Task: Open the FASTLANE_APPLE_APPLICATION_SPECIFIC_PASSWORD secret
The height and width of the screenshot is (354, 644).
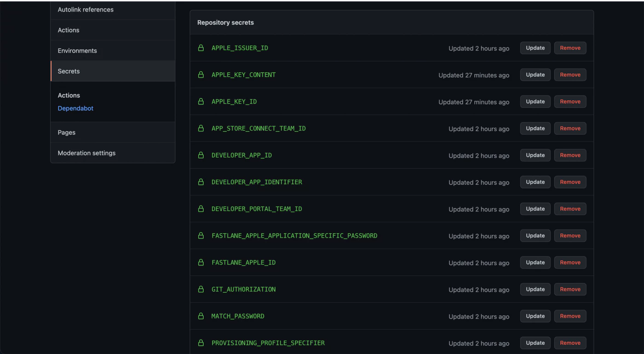Action: click(294, 235)
